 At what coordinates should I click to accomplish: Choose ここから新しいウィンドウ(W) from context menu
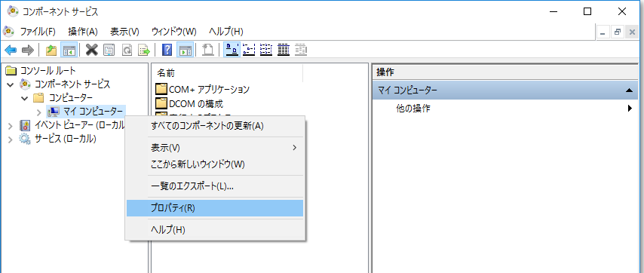coord(215,164)
